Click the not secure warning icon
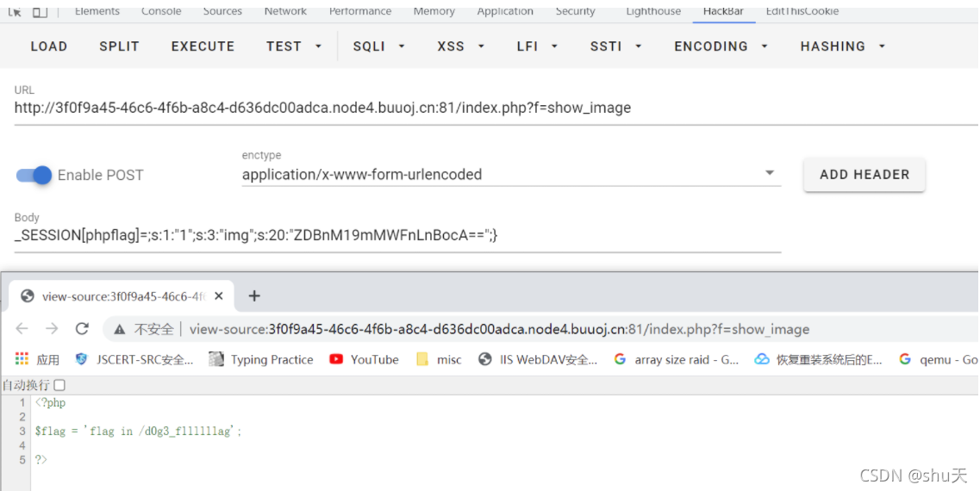This screenshot has height=491, width=980. coord(119,329)
